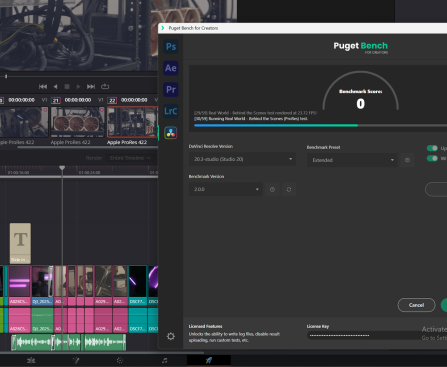This screenshot has width=447, height=367.
Task: Toggle the switch beside the 'Up' label
Action: (x=432, y=148)
